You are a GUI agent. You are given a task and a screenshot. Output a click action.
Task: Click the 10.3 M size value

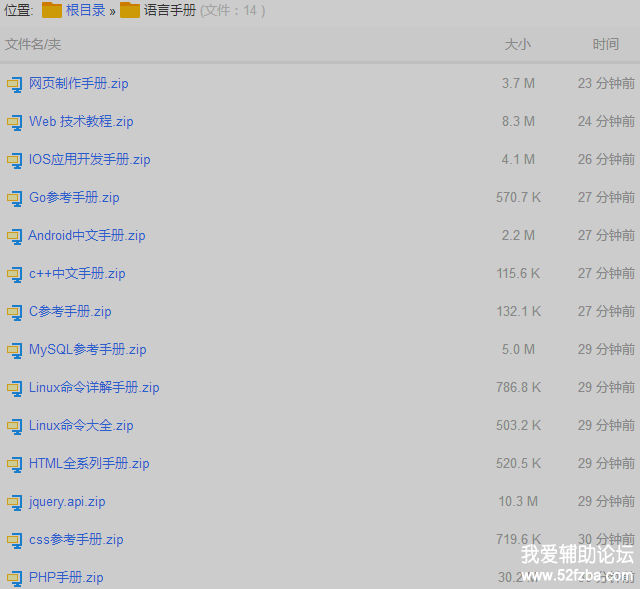click(518, 501)
